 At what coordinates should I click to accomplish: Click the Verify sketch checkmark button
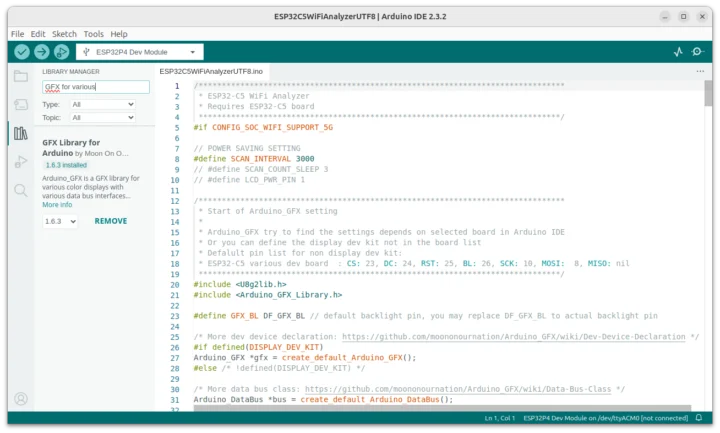(x=22, y=51)
